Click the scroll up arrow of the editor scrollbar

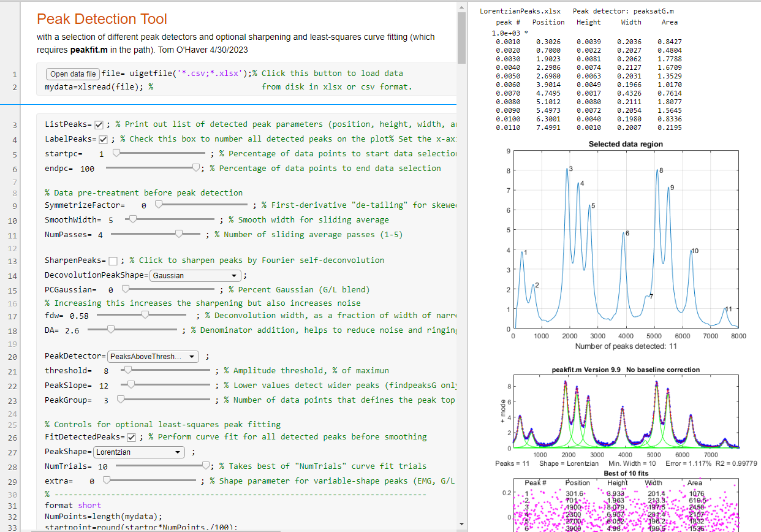point(462,7)
